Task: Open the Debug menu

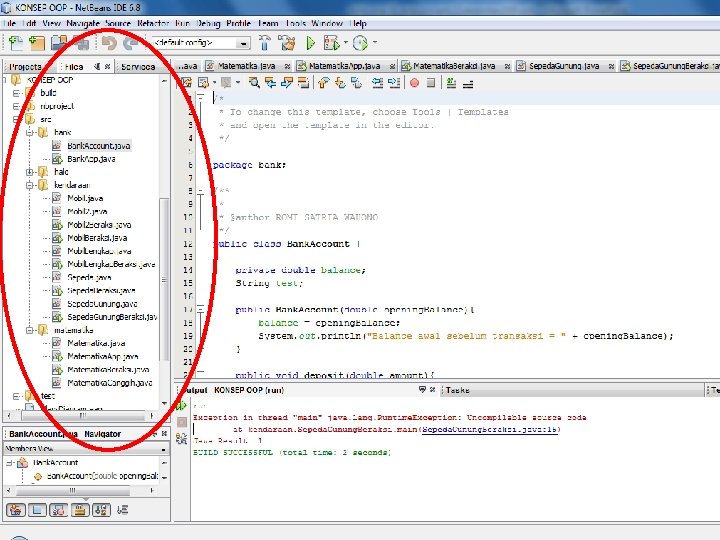Action: pos(208,23)
